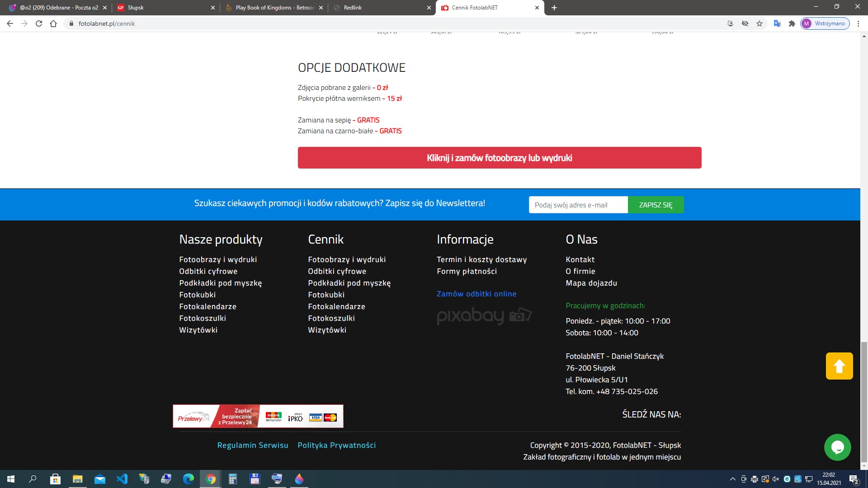868x488 pixels.
Task: Open Visual Studio Code from taskbar
Action: (x=122, y=479)
